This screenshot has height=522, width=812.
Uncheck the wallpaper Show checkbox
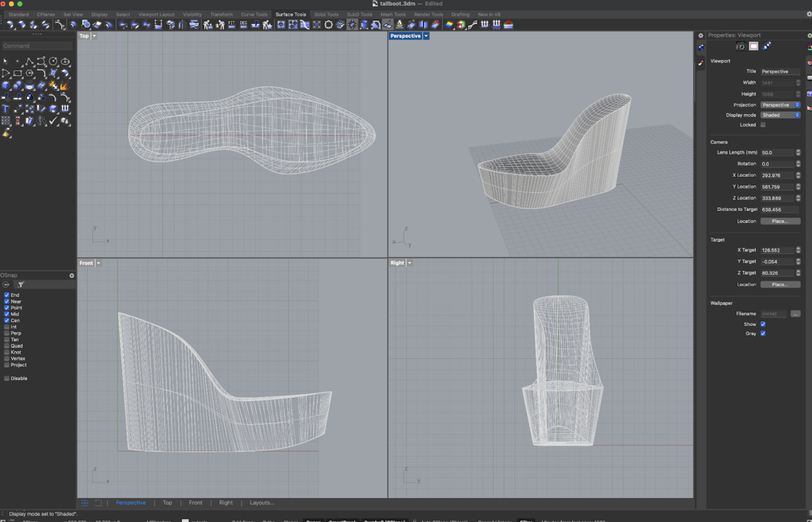[x=763, y=324]
